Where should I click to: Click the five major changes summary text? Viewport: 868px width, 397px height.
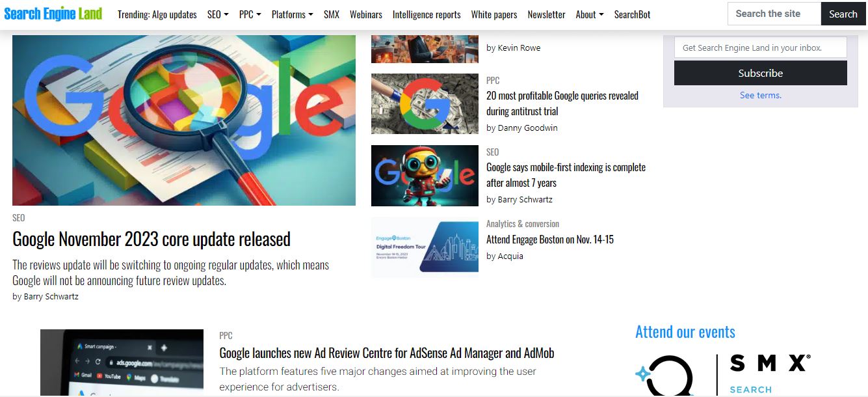(378, 379)
